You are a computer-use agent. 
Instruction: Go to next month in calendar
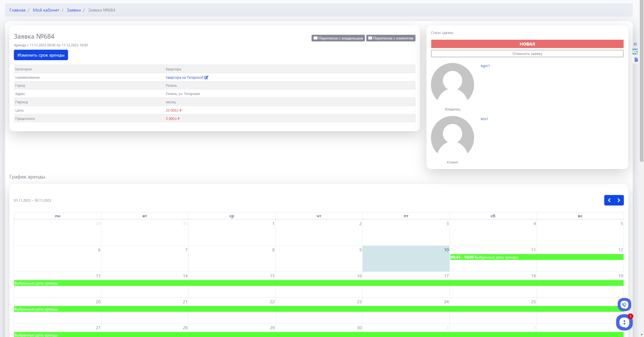tap(619, 200)
